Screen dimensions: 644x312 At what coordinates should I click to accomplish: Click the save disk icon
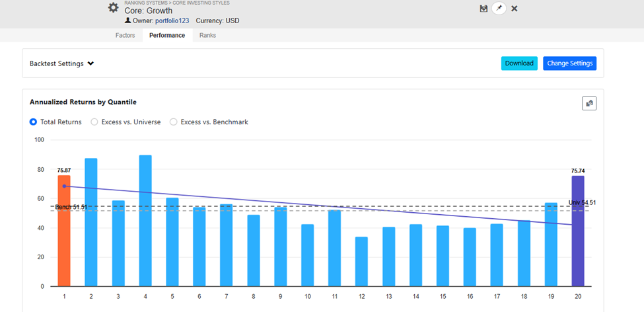(483, 8)
